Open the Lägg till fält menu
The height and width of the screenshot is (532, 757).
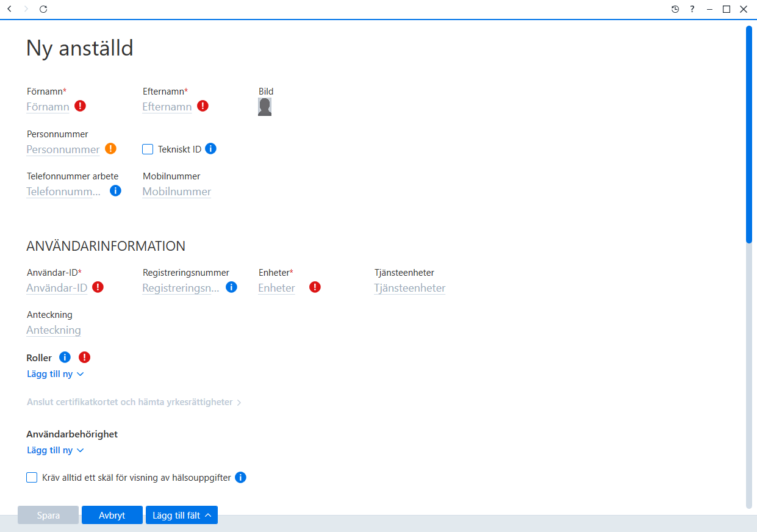coord(182,516)
